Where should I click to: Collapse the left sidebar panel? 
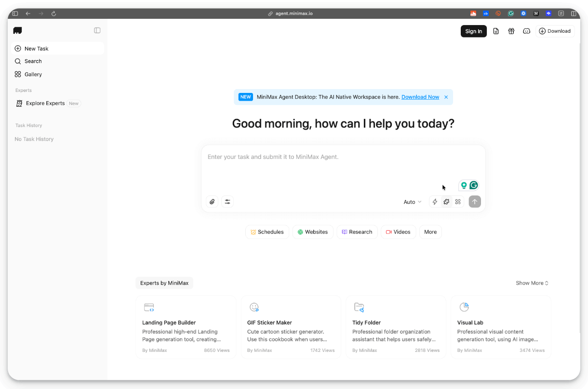coord(97,30)
